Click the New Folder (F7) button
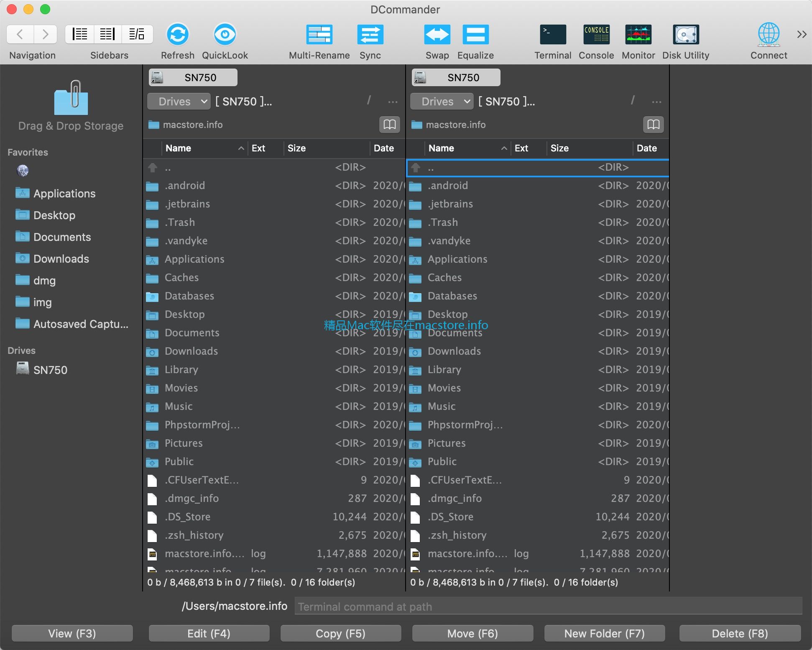 click(x=604, y=633)
